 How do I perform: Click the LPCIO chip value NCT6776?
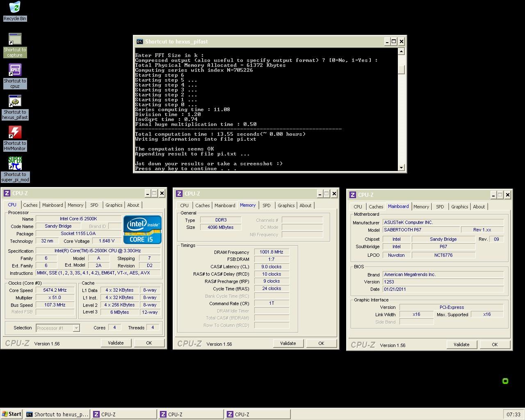[x=443, y=255]
